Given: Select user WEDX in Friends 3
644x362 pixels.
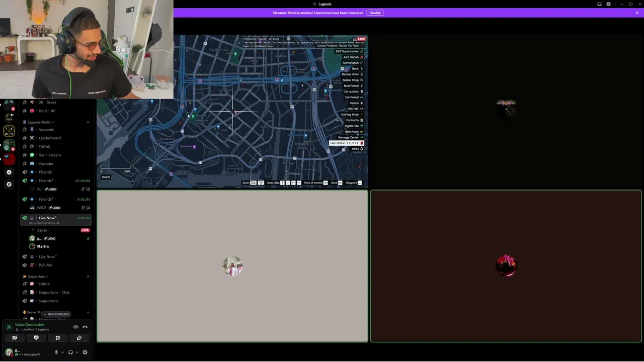Looking at the screenshot, I should coord(60,208).
